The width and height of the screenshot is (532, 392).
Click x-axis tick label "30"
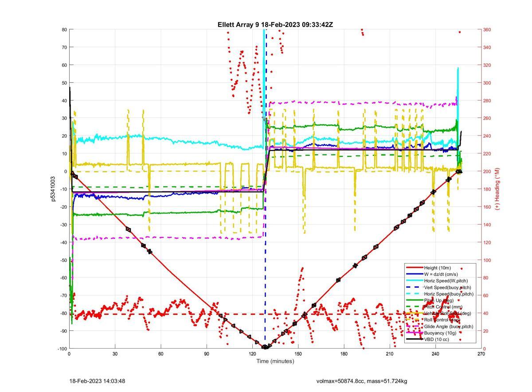[x=115, y=353]
